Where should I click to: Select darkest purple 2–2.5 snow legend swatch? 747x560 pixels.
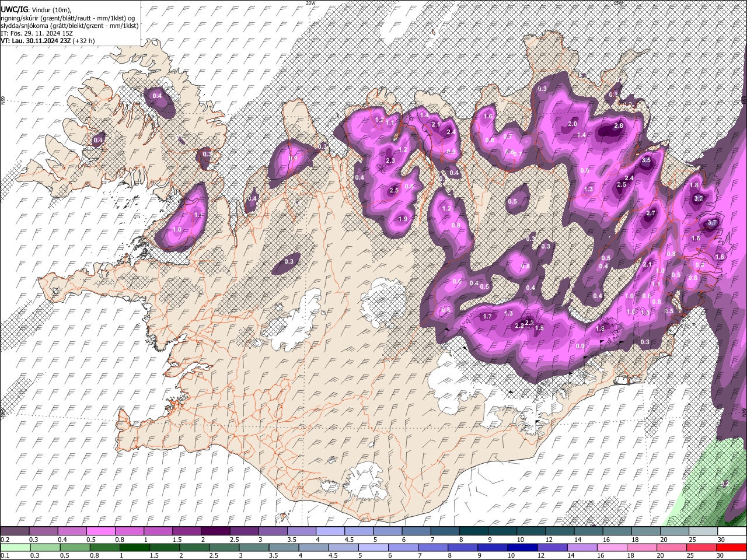pyautogui.click(x=215, y=531)
